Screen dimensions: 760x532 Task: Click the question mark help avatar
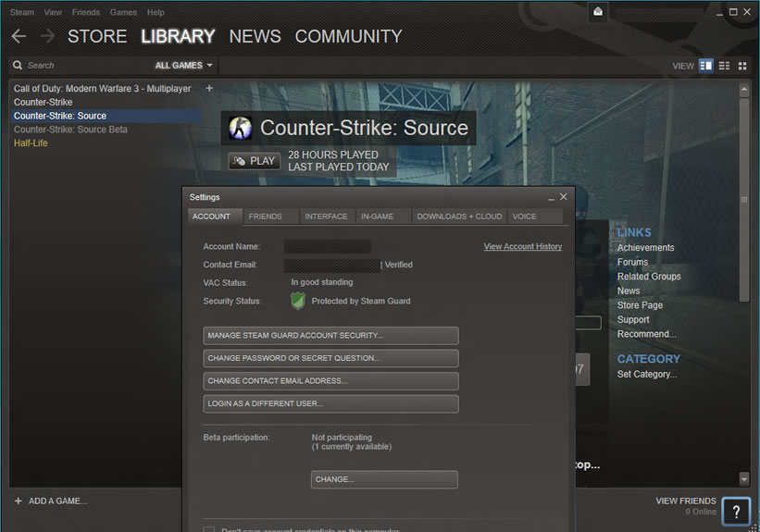pyautogui.click(x=736, y=511)
